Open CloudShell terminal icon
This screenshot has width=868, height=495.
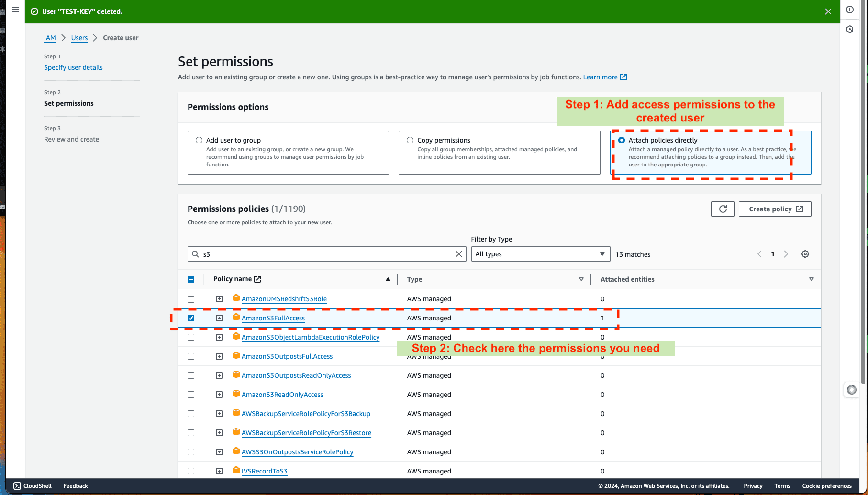(17, 486)
